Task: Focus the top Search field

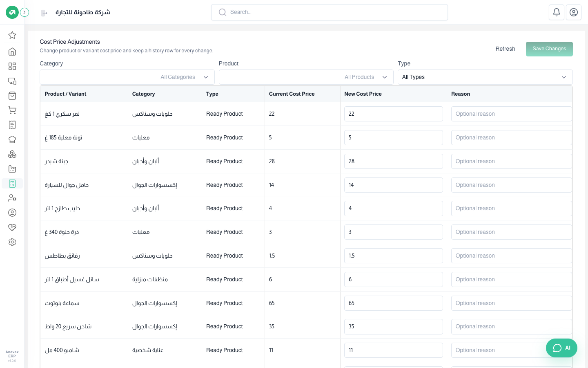Action: [330, 12]
